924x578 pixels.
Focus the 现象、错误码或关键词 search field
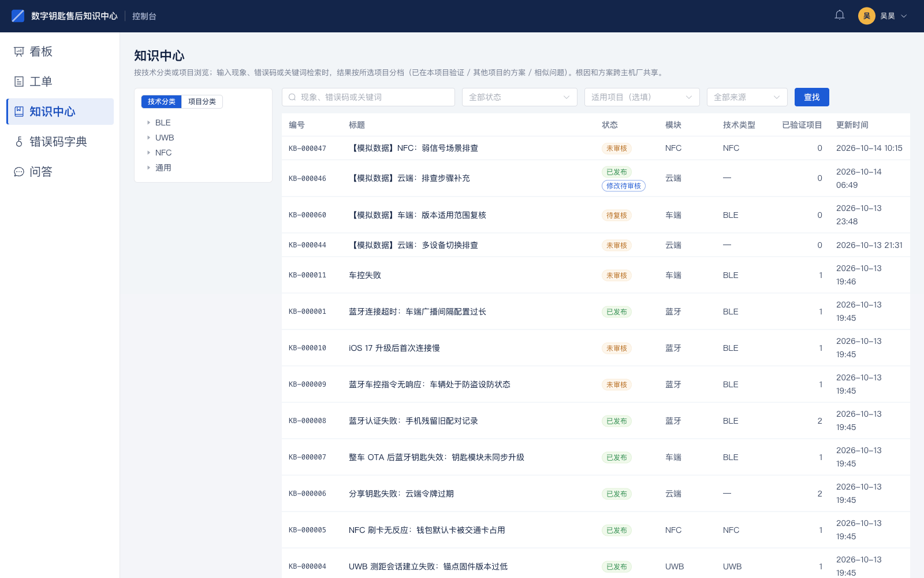pos(368,97)
